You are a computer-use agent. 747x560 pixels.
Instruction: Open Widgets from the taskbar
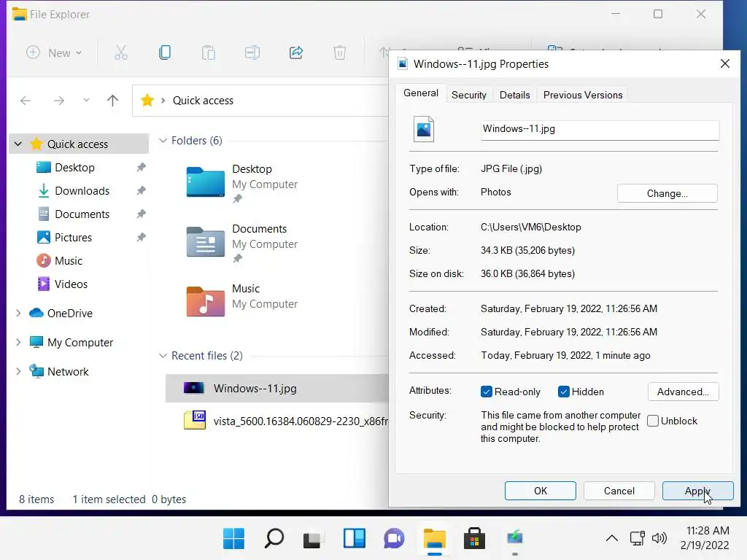click(354, 539)
